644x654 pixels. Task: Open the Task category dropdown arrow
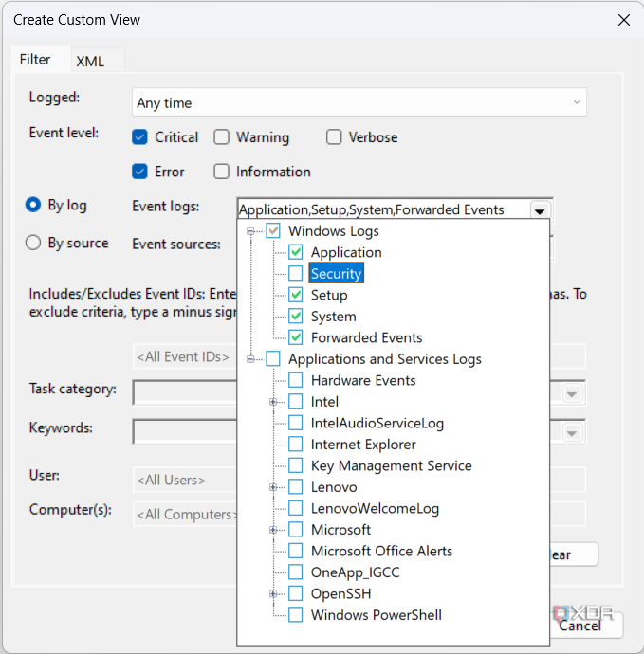click(572, 393)
